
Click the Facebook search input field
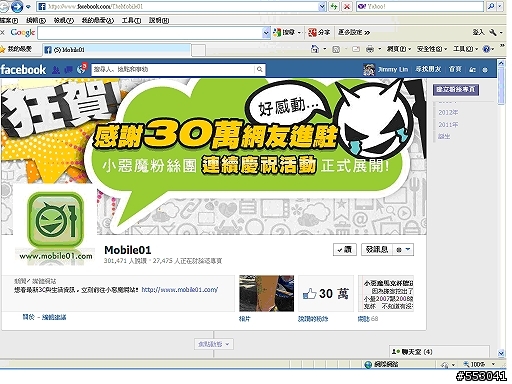173,69
